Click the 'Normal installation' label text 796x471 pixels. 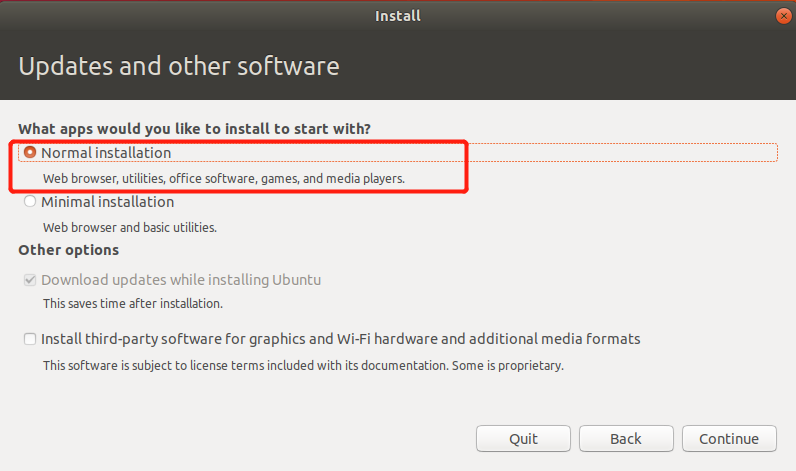pyautogui.click(x=106, y=153)
